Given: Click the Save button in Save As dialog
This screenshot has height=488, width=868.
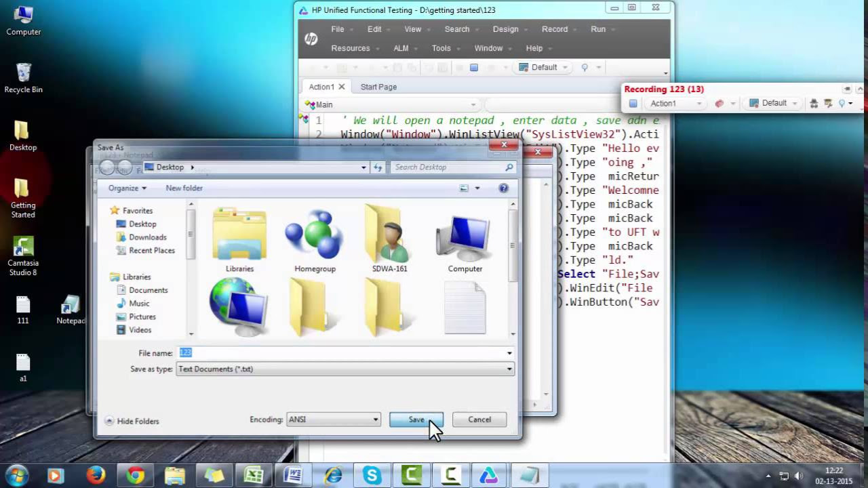Looking at the screenshot, I should click(x=416, y=420).
